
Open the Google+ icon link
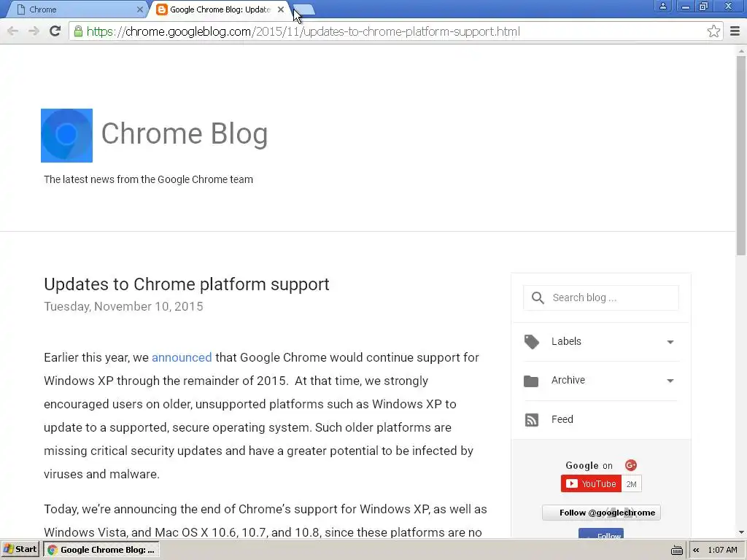click(x=631, y=465)
